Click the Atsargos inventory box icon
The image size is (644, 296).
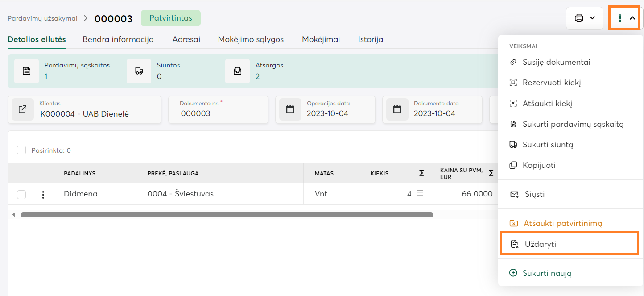tap(237, 71)
